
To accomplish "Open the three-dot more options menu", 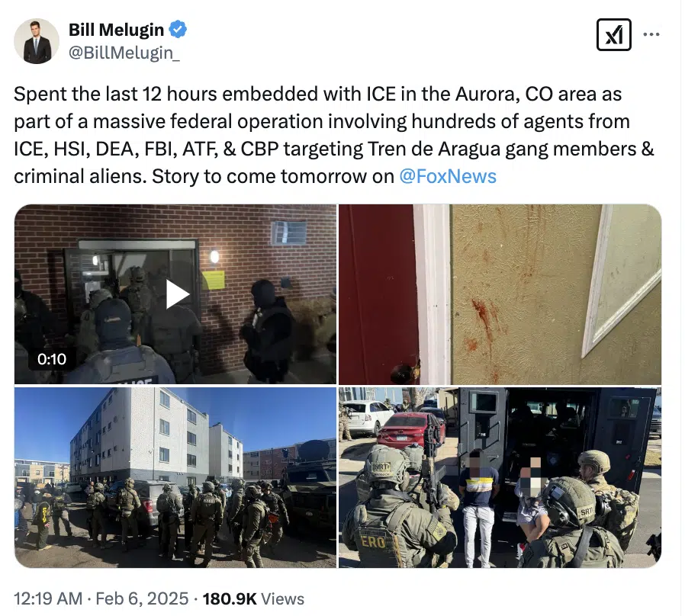I will pos(651,34).
